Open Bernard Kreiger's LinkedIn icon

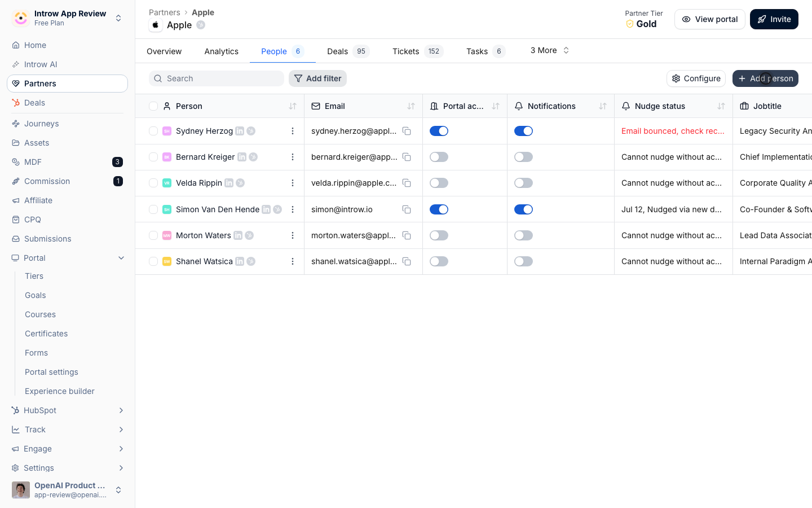(242, 157)
